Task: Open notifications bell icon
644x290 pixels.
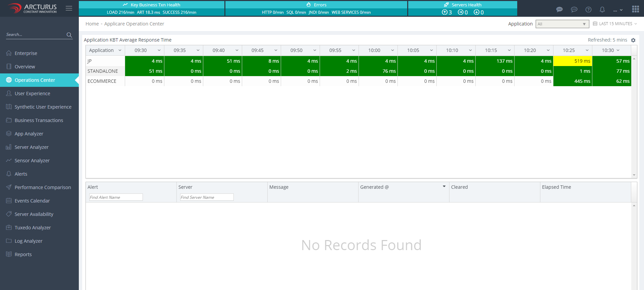Action: 602,10
